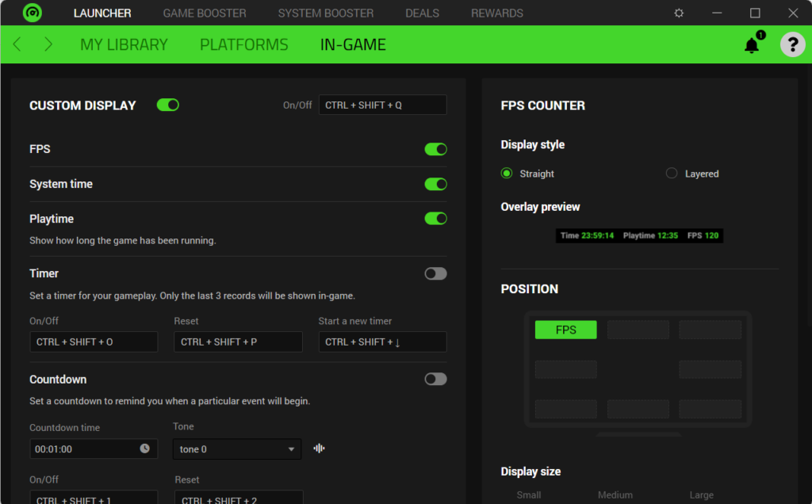Click the help question mark icon
Image resolution: width=812 pixels, height=504 pixels.
click(x=792, y=44)
